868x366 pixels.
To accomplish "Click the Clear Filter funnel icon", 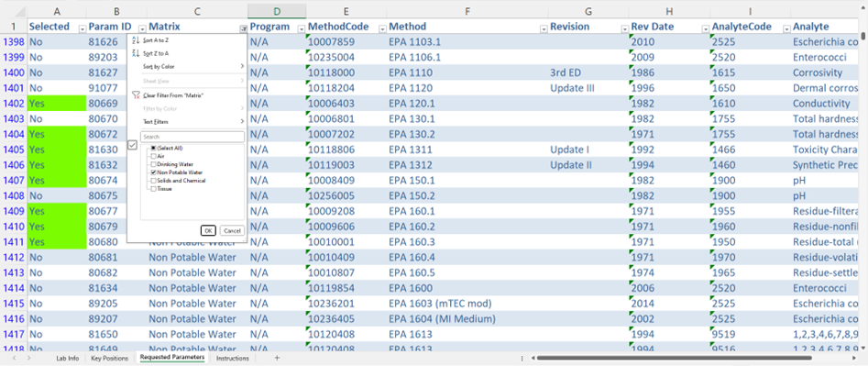I will 136,95.
